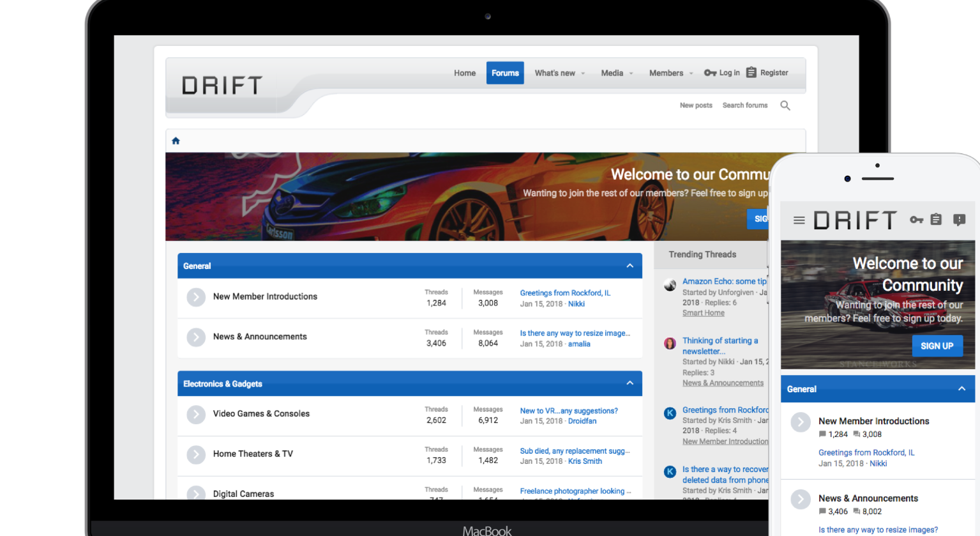Image resolution: width=980 pixels, height=536 pixels.
Task: Open the search magnifier icon
Action: pyautogui.click(x=785, y=105)
